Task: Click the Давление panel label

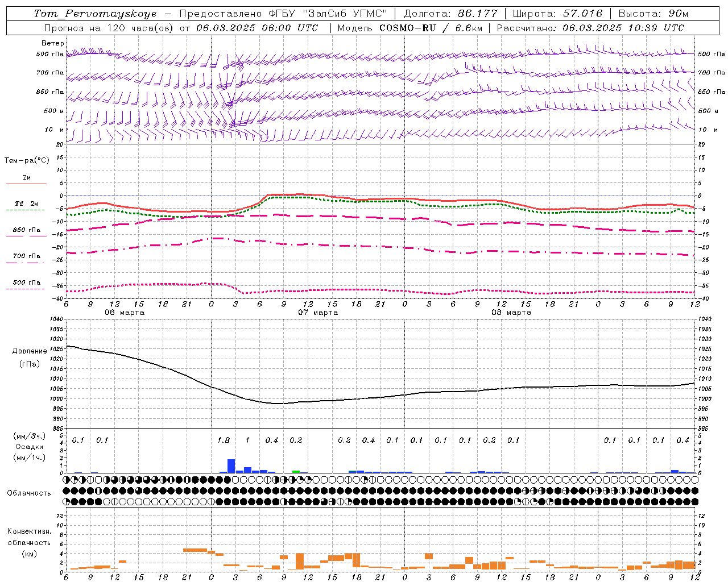Action: click(30, 351)
